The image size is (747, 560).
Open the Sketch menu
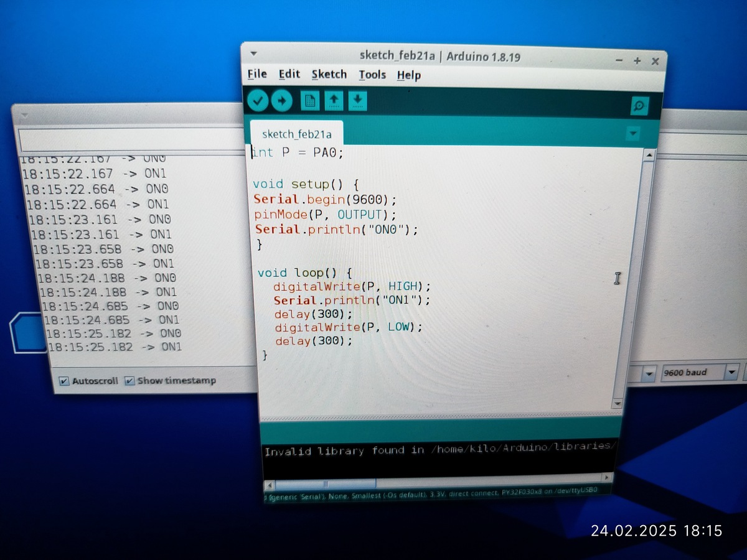click(x=329, y=75)
